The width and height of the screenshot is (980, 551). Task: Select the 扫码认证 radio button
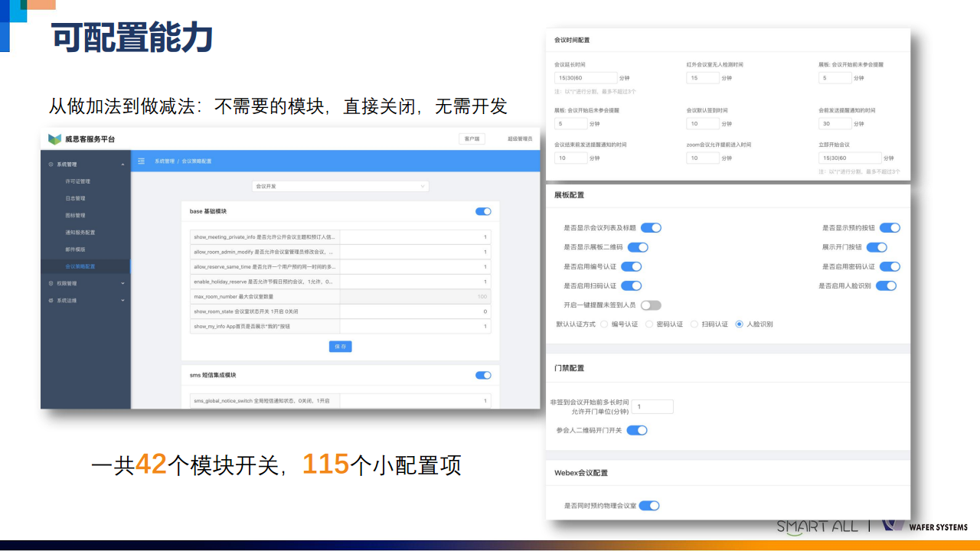694,324
